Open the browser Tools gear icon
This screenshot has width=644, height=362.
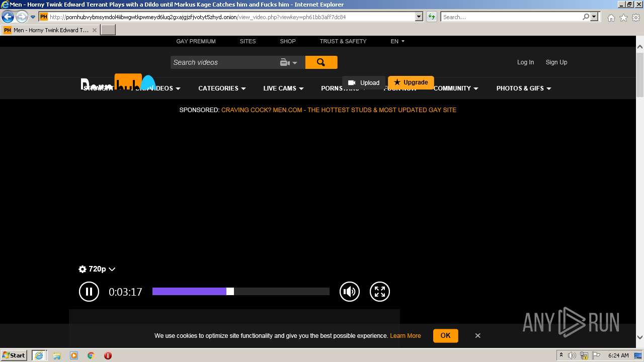point(636,18)
